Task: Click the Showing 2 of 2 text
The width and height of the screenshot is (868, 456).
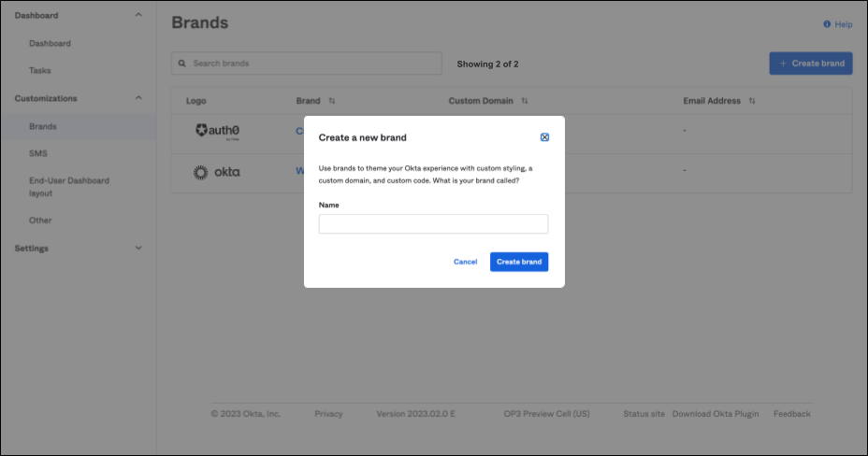Action: pos(487,64)
